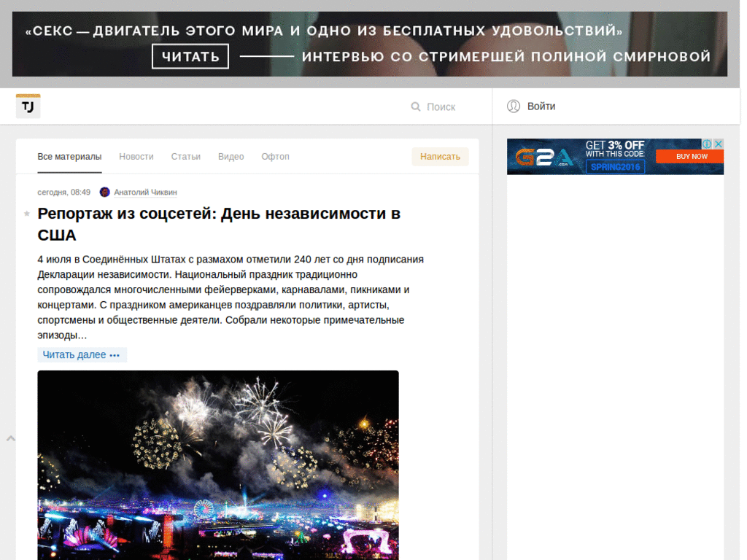
Task: Click ЧИТАТЬ in the interview banner
Action: click(190, 55)
